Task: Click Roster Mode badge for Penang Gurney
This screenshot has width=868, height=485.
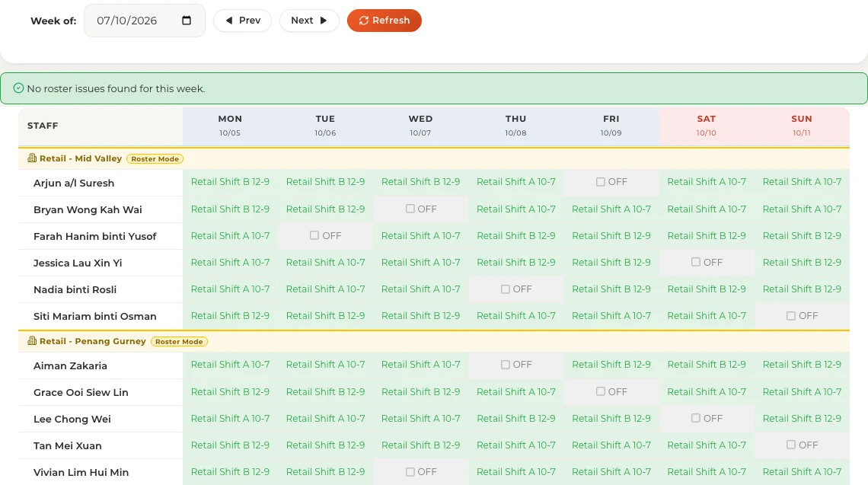Action: click(x=179, y=342)
